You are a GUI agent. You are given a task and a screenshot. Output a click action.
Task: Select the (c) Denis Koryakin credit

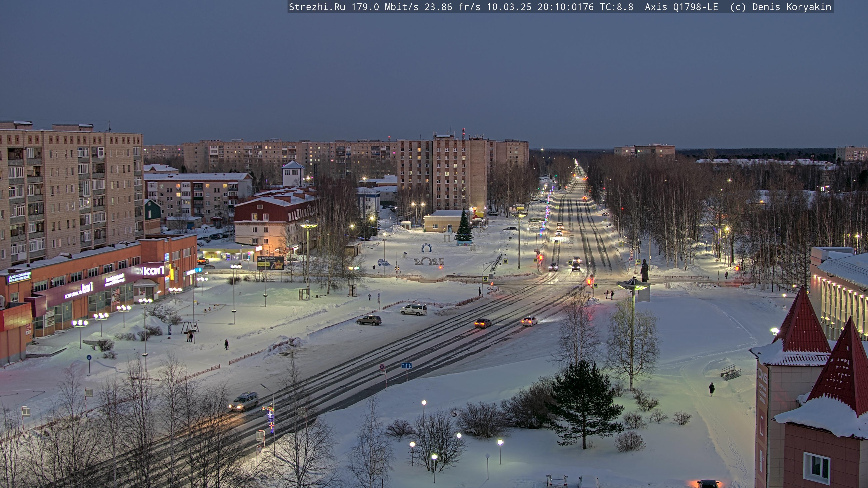click(781, 7)
